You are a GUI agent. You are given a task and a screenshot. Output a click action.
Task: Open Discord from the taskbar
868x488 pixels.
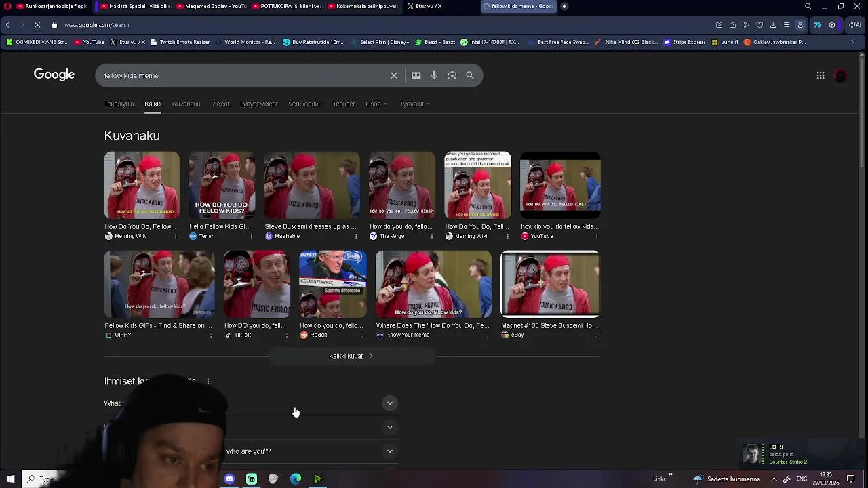[x=229, y=479]
